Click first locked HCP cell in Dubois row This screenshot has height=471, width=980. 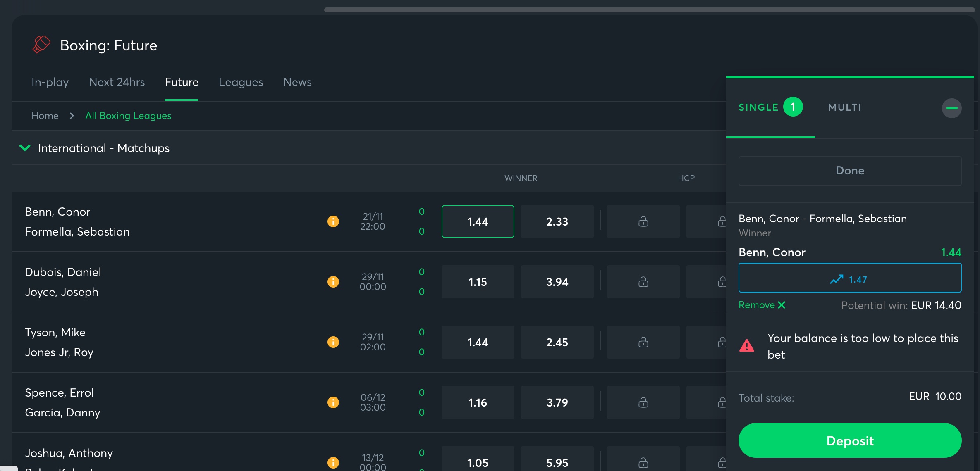(x=643, y=282)
